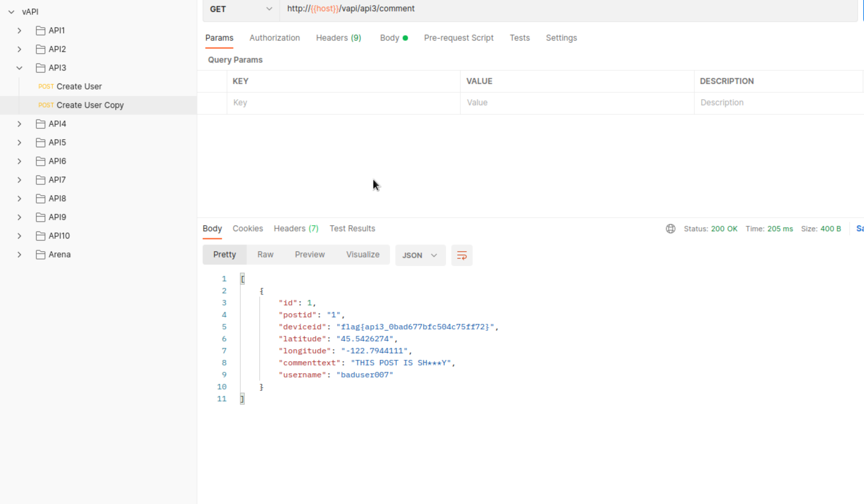Collapse the vAPI collection chevron
The height and width of the screenshot is (504, 864).
pos(11,12)
